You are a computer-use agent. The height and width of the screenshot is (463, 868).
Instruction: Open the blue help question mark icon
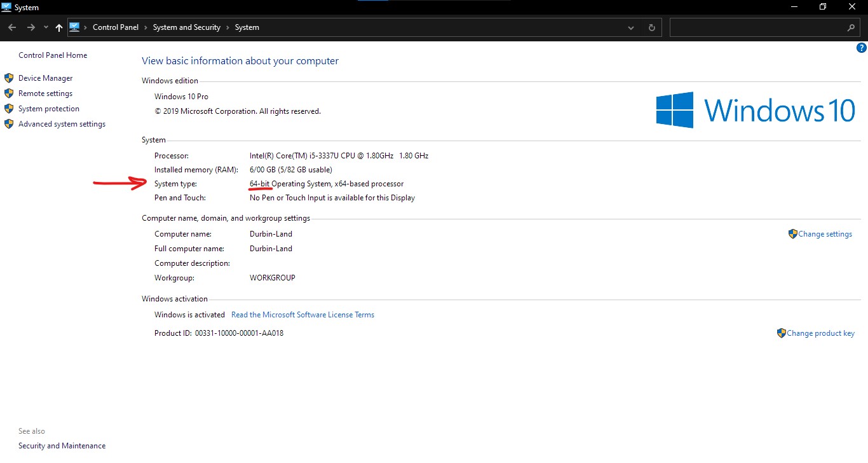point(862,48)
